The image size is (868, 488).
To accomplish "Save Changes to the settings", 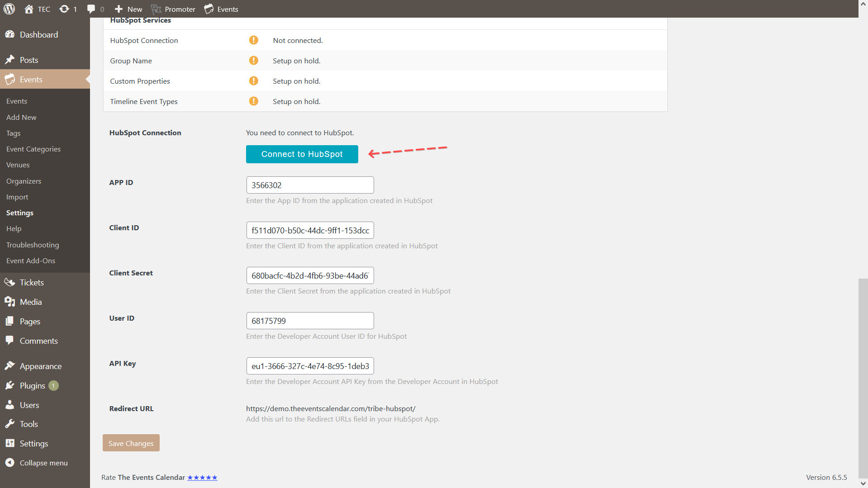I will [131, 443].
